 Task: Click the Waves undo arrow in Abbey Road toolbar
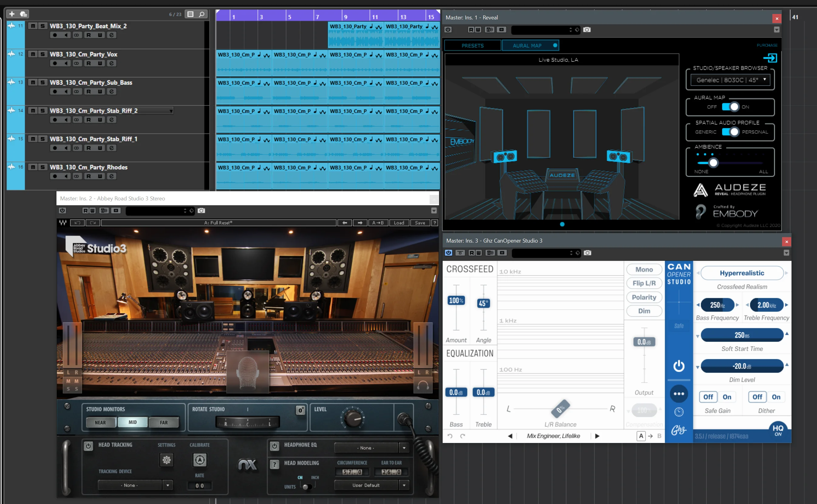(77, 223)
